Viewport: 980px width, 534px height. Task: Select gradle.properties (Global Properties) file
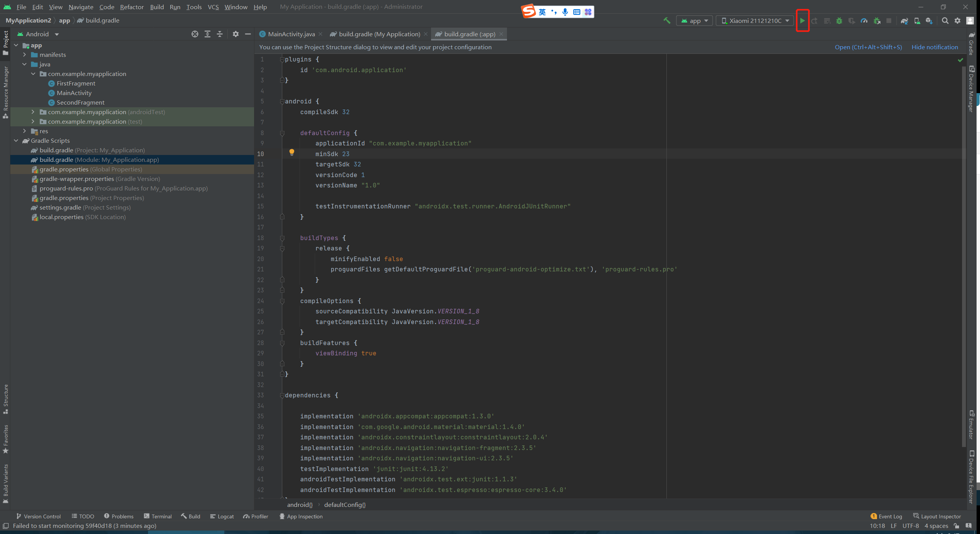[x=132, y=169]
